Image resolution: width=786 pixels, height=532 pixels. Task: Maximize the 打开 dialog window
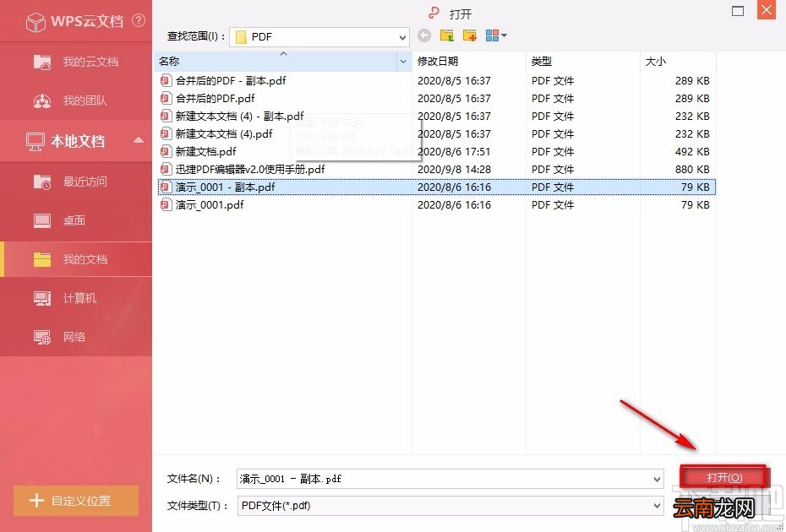[737, 11]
